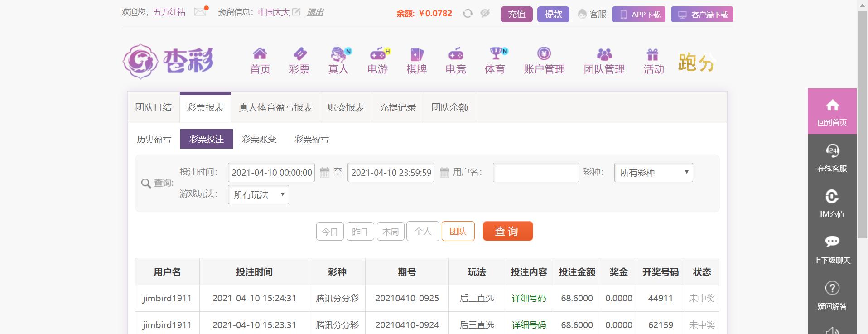Viewport: 868px width, 334px height.
Task: Open 上下级聊天 chat bubble icon
Action: [832, 249]
